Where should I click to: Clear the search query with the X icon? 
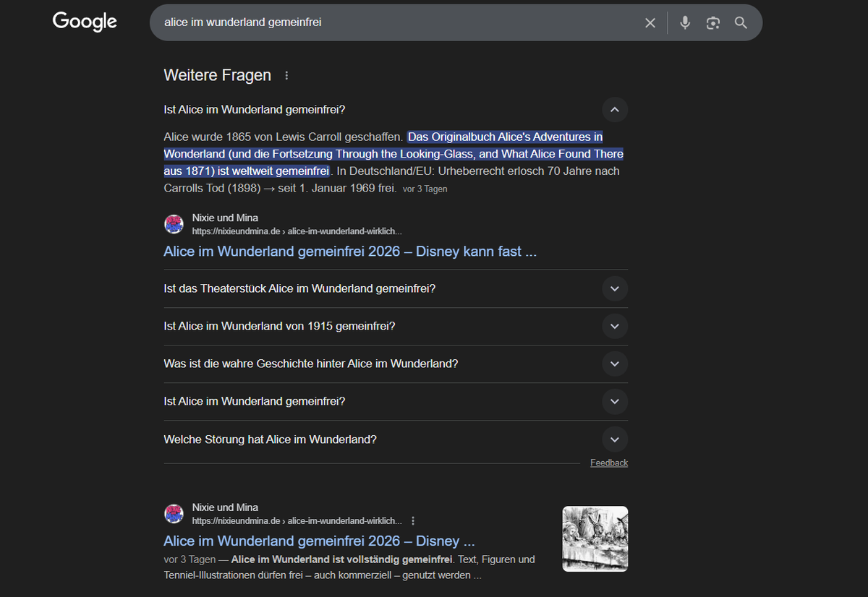click(x=650, y=23)
